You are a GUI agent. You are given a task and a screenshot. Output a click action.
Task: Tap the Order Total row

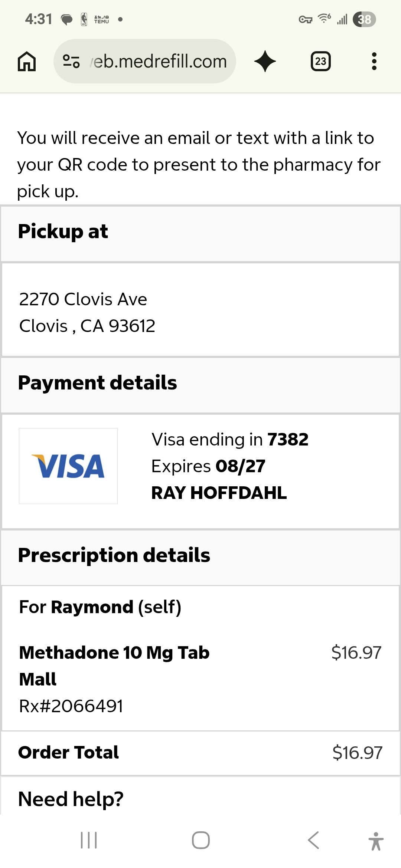point(200,753)
